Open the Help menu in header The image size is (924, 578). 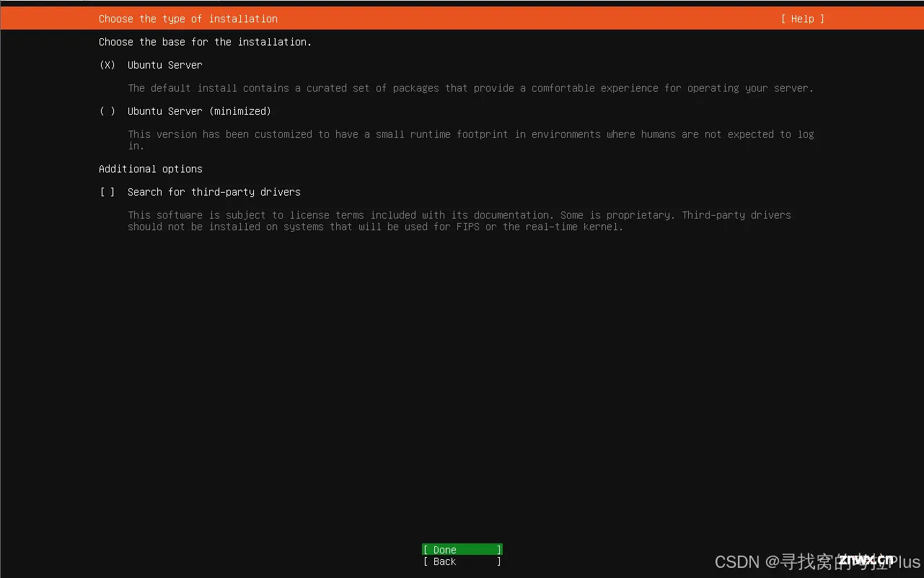click(802, 19)
